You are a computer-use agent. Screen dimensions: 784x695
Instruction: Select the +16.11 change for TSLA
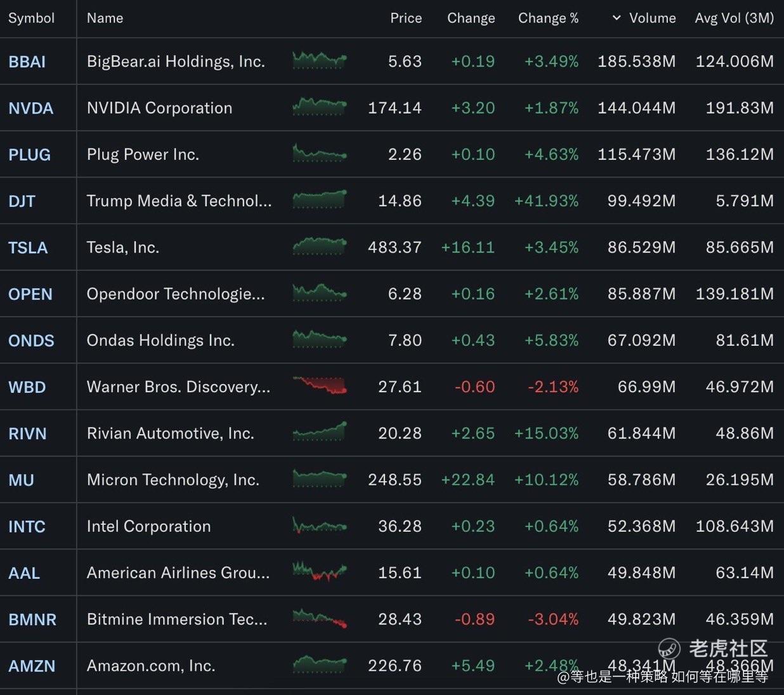(468, 248)
